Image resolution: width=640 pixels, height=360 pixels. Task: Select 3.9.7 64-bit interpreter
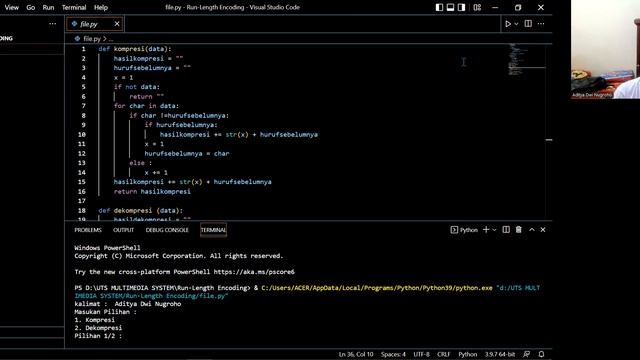(x=500, y=354)
